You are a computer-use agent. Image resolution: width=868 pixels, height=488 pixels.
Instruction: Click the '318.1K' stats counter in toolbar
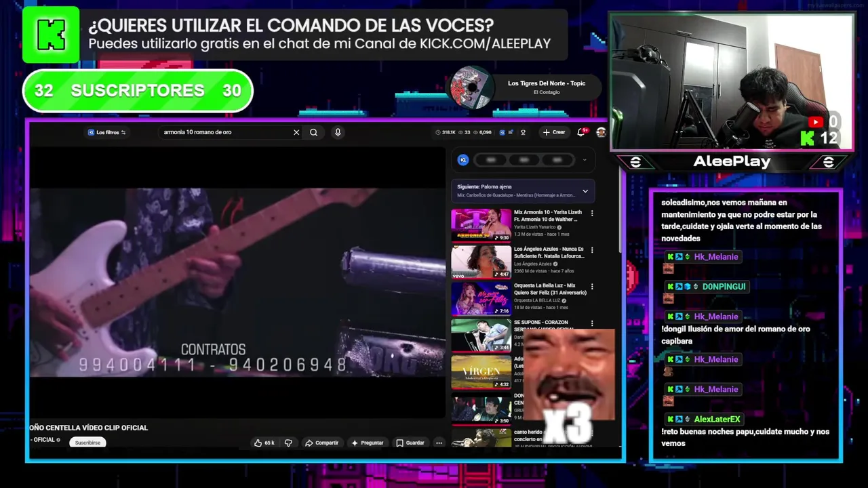(x=446, y=132)
